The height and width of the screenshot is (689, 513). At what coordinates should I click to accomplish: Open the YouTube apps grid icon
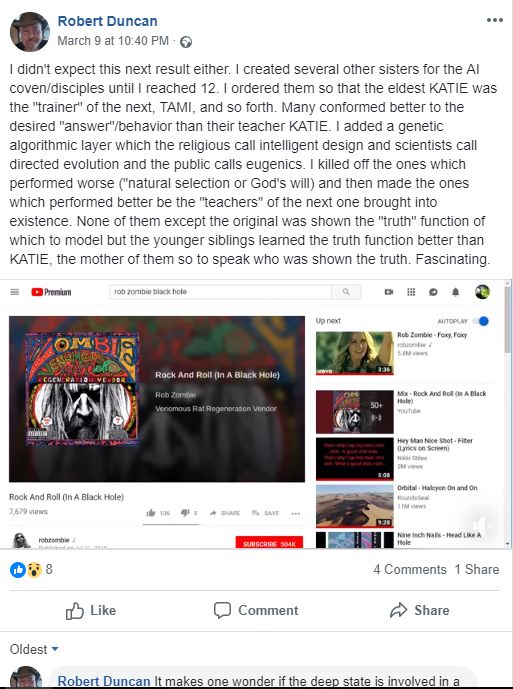pyautogui.click(x=411, y=292)
